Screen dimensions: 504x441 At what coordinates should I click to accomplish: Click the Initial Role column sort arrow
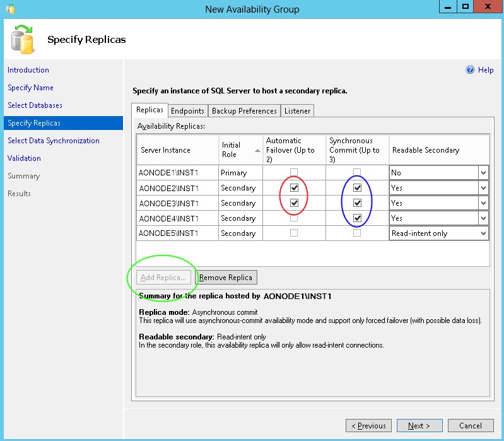[x=257, y=151]
